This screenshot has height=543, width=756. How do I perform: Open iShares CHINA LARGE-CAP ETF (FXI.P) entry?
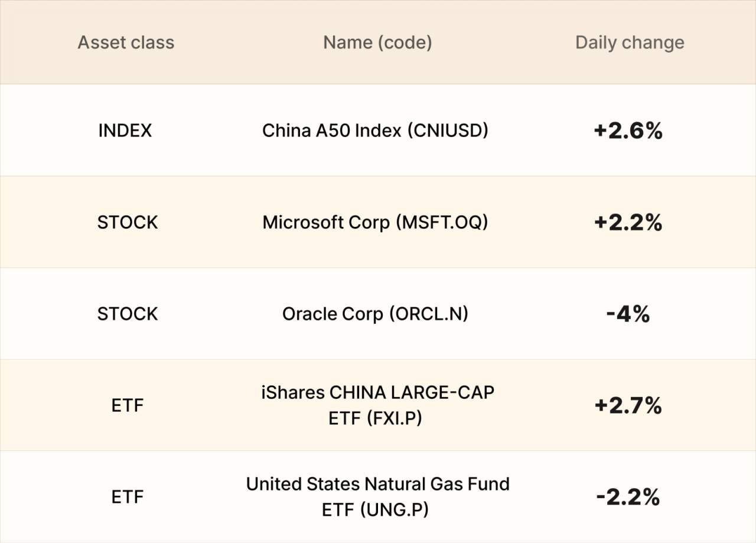(377, 405)
